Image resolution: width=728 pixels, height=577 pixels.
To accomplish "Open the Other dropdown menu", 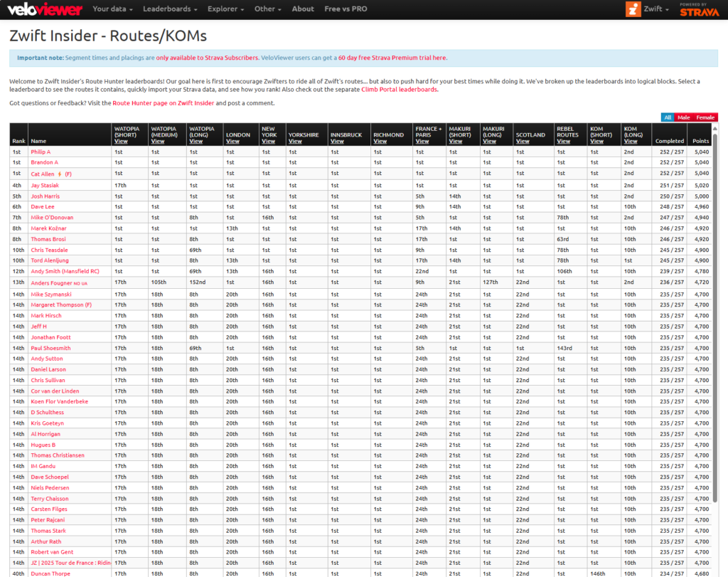I will [267, 9].
